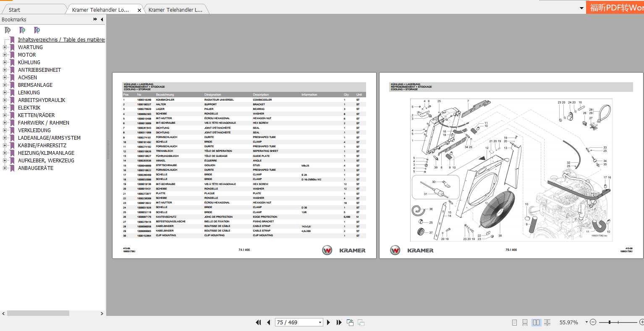Click the bookmarks horizontal scrollbar thumb
The height and width of the screenshot is (331, 644).
38,313
